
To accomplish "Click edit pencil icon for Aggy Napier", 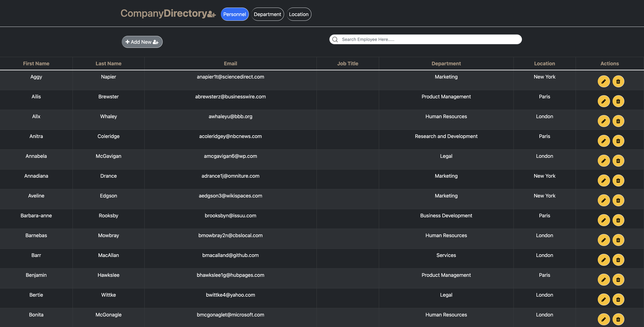I will (604, 82).
